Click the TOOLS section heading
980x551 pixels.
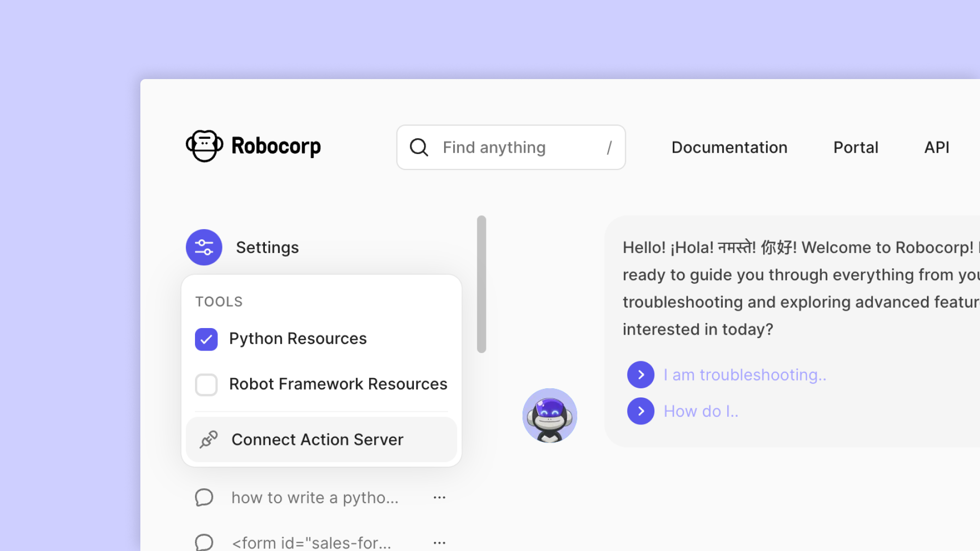pyautogui.click(x=219, y=302)
